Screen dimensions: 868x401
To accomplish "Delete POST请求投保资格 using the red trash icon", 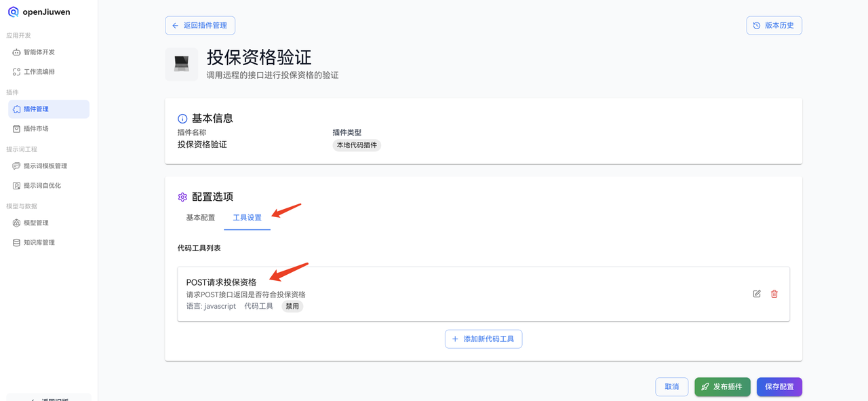I will point(774,294).
